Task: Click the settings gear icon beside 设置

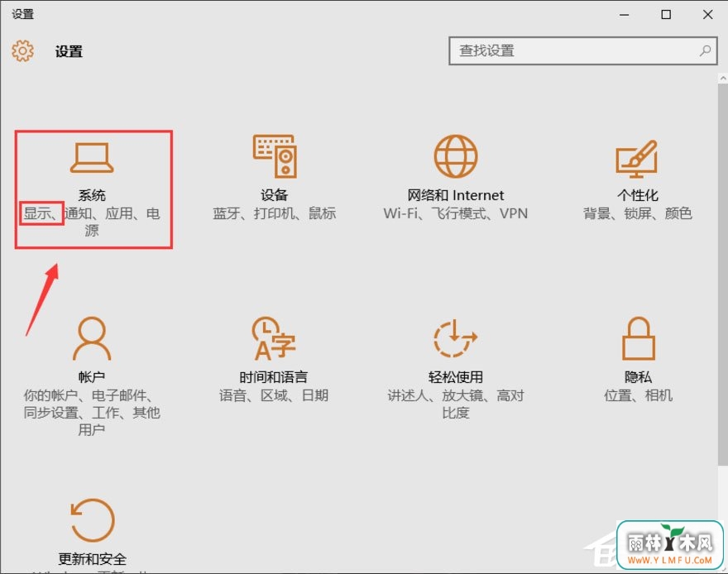Action: point(23,50)
